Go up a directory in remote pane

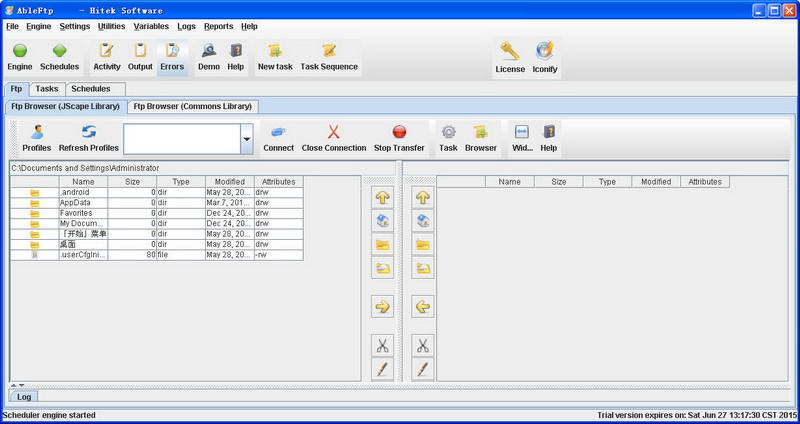coord(422,197)
